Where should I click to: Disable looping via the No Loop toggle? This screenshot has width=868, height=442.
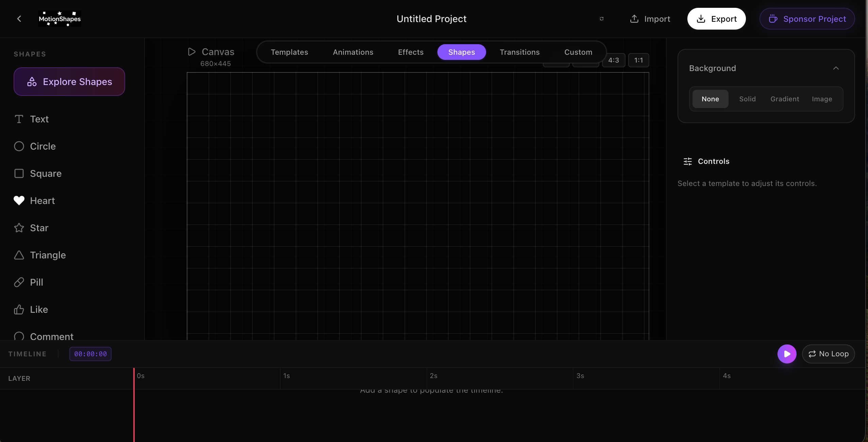pyautogui.click(x=828, y=354)
